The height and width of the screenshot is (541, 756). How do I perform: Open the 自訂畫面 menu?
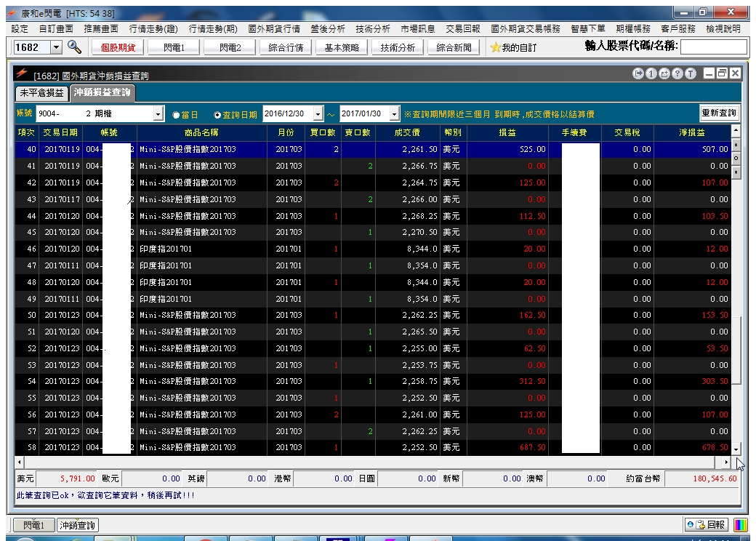pos(56,29)
